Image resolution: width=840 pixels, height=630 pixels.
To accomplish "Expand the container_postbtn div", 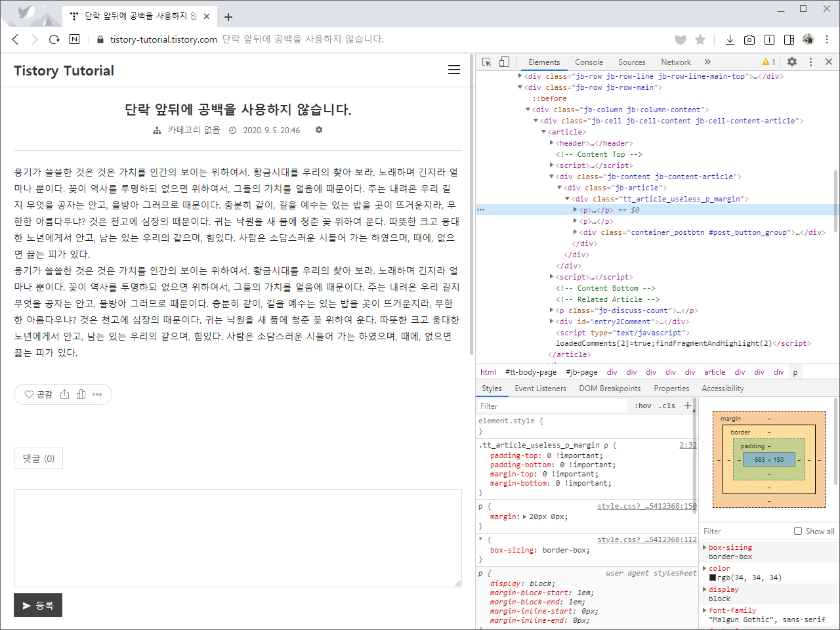I will pyautogui.click(x=576, y=232).
